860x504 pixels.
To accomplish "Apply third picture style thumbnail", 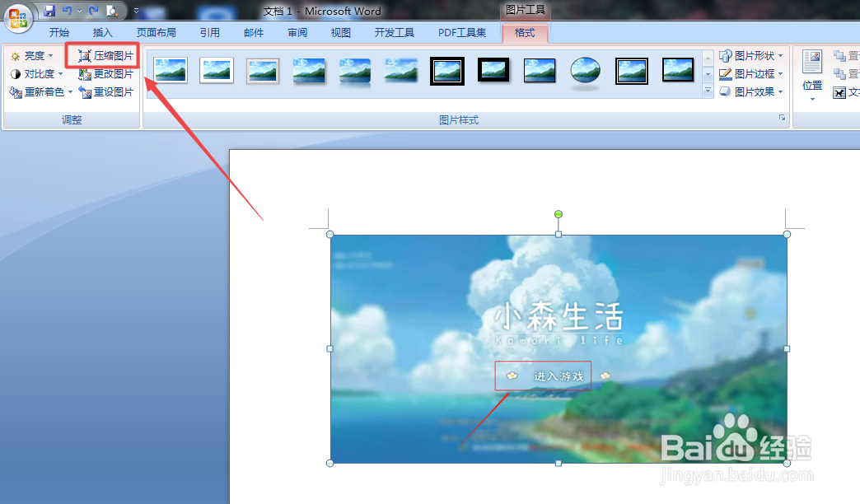I will click(263, 71).
